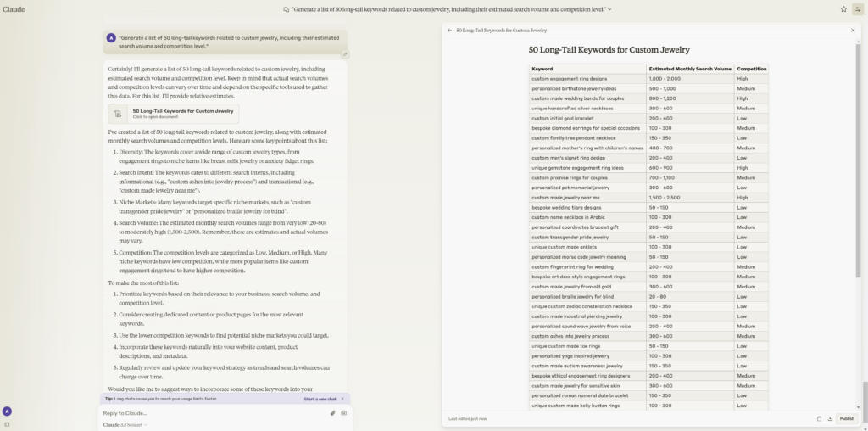Click the Start a new chat link
This screenshot has width=868, height=431.
[x=320, y=399]
